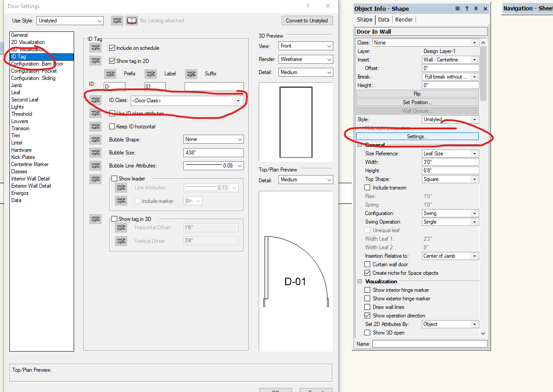Click the Convert to Unstyled button
The image size is (553, 392).
(x=307, y=20)
